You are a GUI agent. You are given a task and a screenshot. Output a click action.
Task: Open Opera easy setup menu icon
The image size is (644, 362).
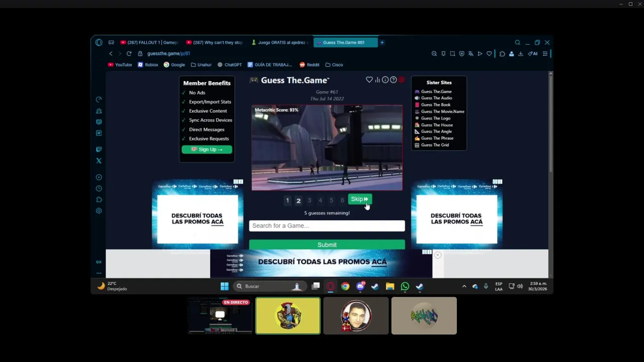(545, 53)
